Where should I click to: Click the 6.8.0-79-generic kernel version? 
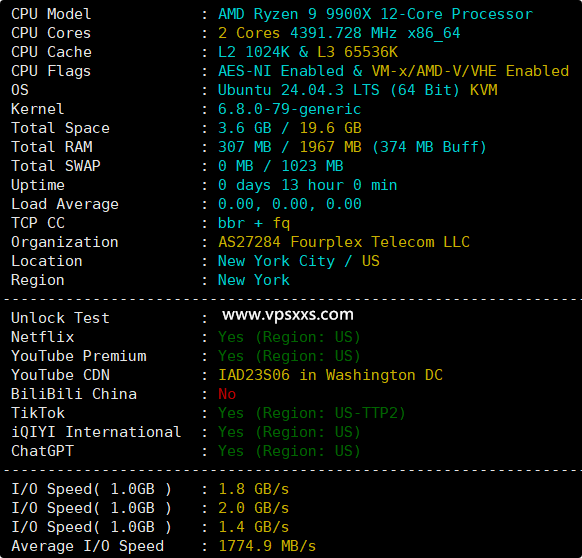pos(289,109)
